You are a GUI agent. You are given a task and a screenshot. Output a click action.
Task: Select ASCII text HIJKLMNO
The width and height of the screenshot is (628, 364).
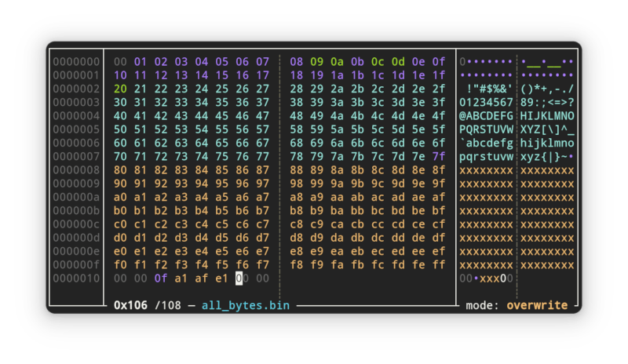click(547, 115)
